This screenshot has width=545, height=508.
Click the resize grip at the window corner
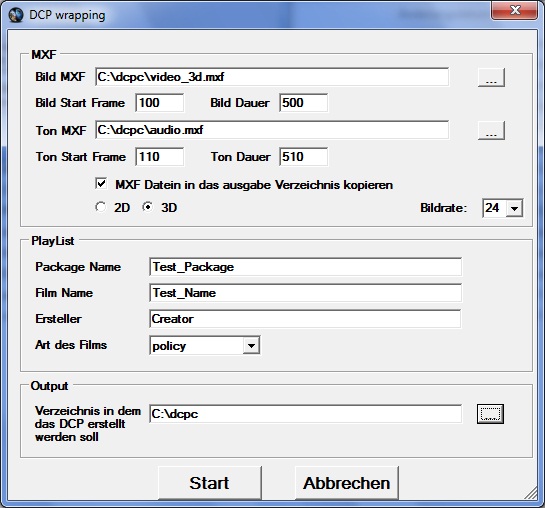pyautogui.click(x=531, y=493)
